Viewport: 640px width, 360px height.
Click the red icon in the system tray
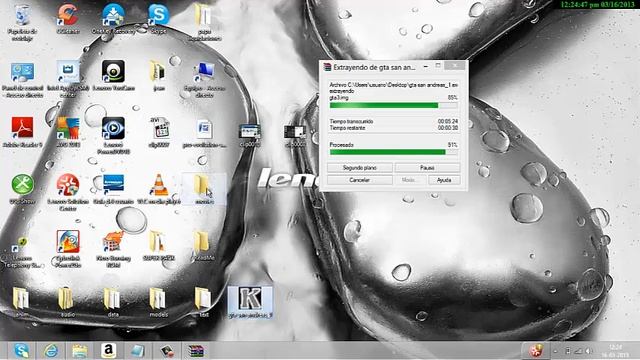click(536, 351)
